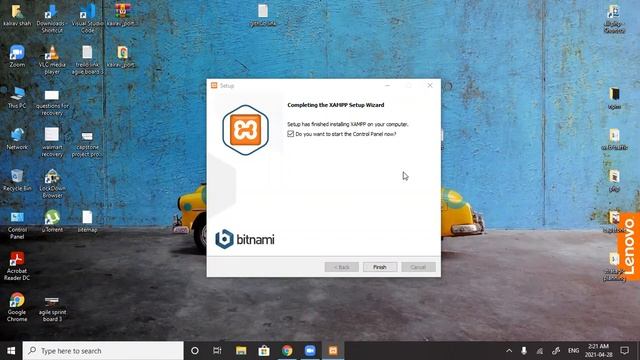Select the walmart recovery file
Image resolution: width=640 pixels, height=360 pixels.
(x=52, y=142)
